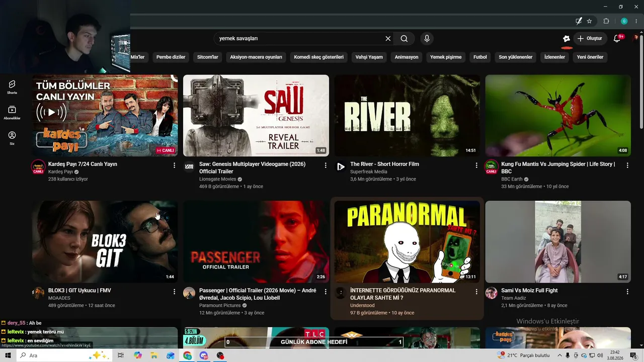Open the weather widget showing 21°C
Image resolution: width=644 pixels, height=362 pixels.
point(523,355)
